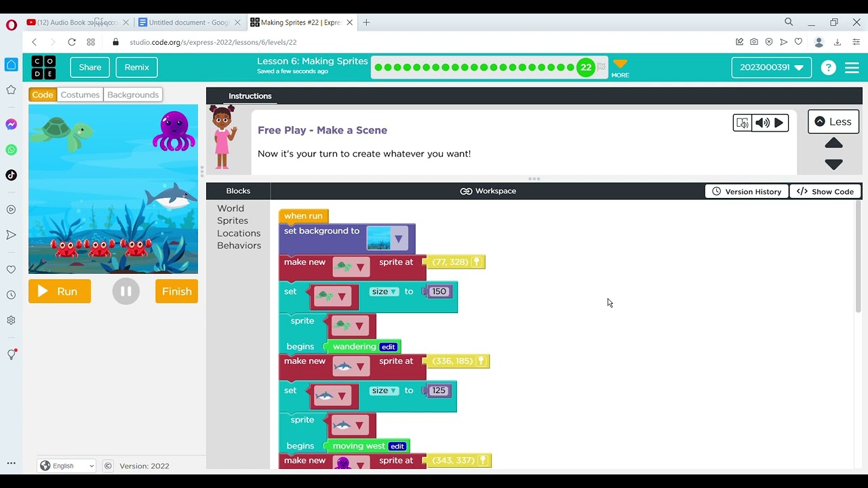The height and width of the screenshot is (488, 868).
Task: Switch to the YouTube Audio Book browser tab
Action: (x=77, y=22)
